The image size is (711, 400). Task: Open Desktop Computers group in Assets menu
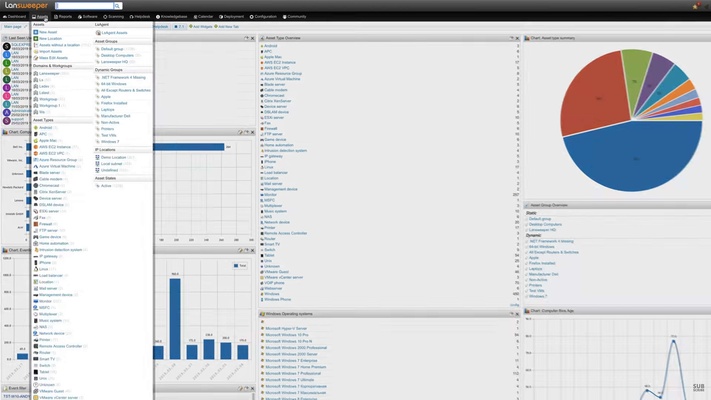(117, 55)
